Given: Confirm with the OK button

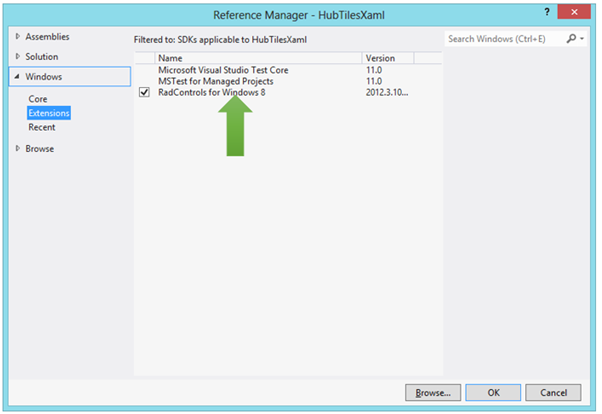Looking at the screenshot, I should 493,391.
